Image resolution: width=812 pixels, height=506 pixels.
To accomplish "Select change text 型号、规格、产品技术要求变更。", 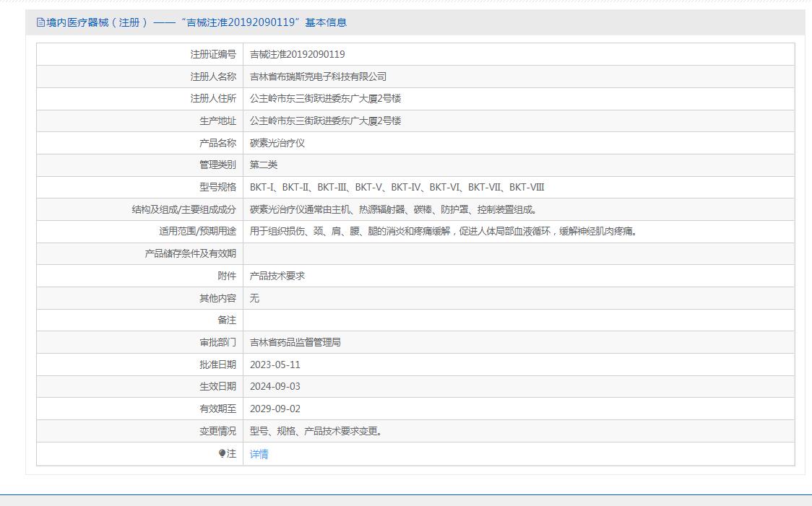I will [316, 431].
